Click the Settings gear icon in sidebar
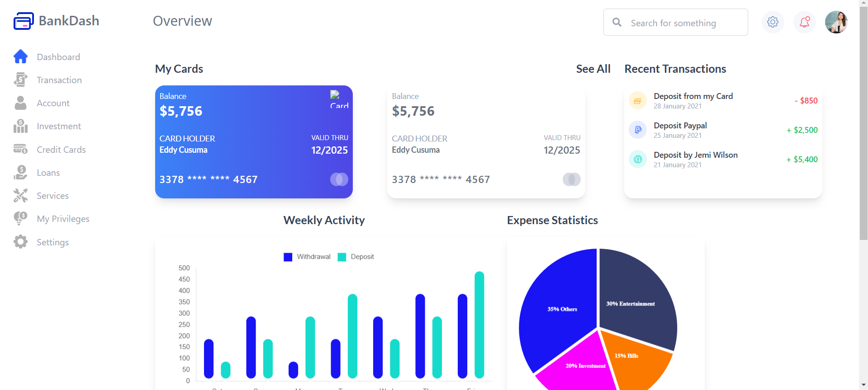868x390 pixels. (x=20, y=242)
